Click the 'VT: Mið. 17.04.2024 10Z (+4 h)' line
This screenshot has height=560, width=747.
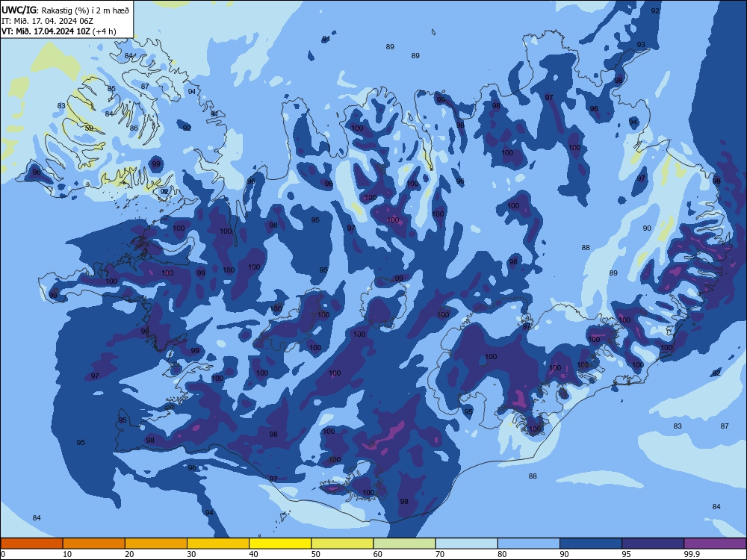coord(58,31)
